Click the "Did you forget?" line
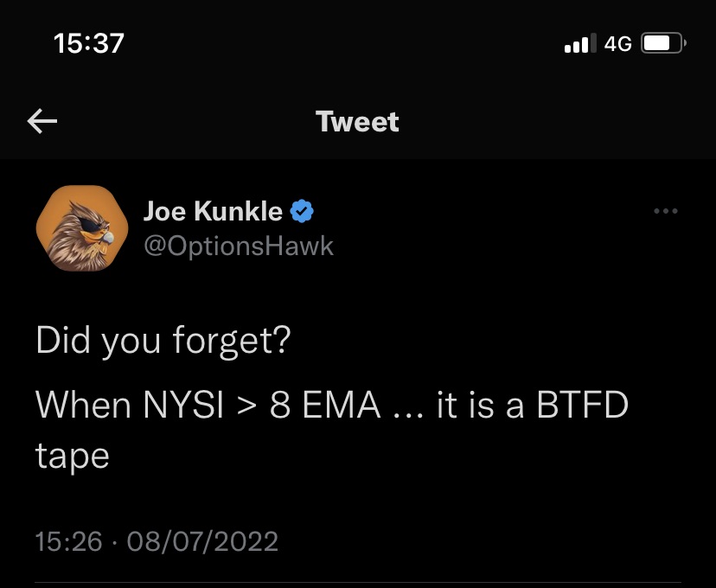The width and height of the screenshot is (716, 588). (163, 342)
